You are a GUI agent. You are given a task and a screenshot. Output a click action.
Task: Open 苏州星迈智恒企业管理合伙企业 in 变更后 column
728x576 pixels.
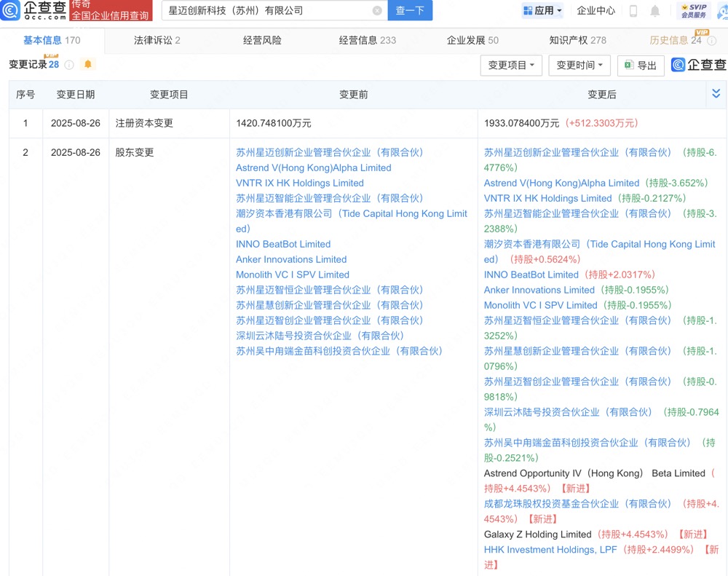click(x=577, y=320)
